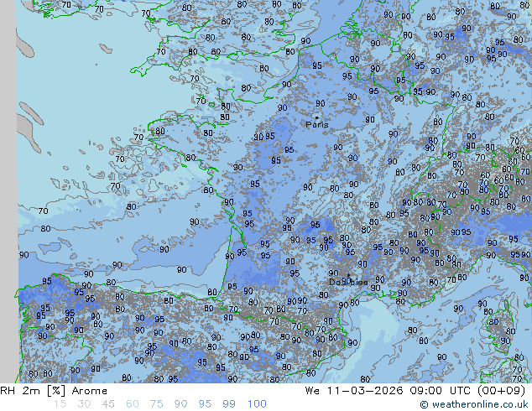Click legend value 95
Screen dimensions: 532x411
pyautogui.click(x=205, y=404)
